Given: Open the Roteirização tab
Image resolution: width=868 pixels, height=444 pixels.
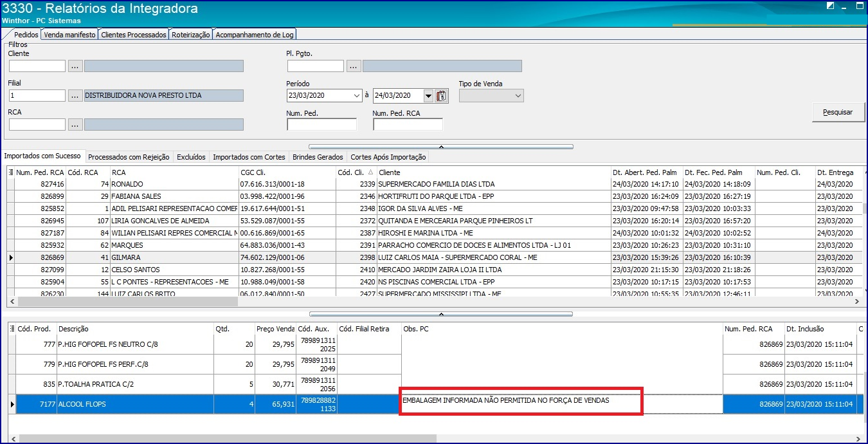Looking at the screenshot, I should coord(191,35).
